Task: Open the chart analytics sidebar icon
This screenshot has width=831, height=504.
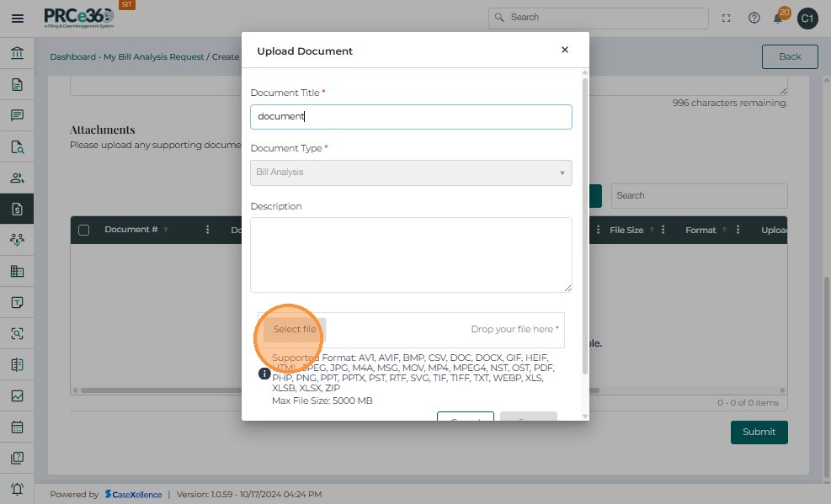Action: point(17,395)
